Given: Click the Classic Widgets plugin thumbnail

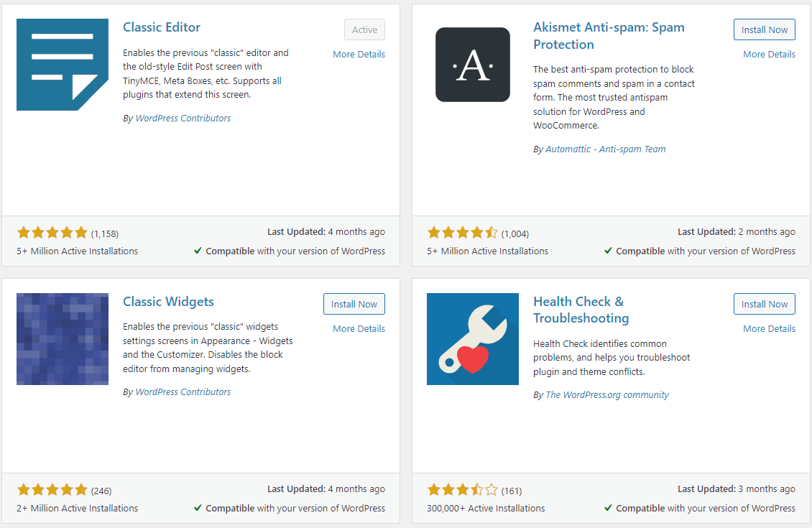Looking at the screenshot, I should click(63, 339).
